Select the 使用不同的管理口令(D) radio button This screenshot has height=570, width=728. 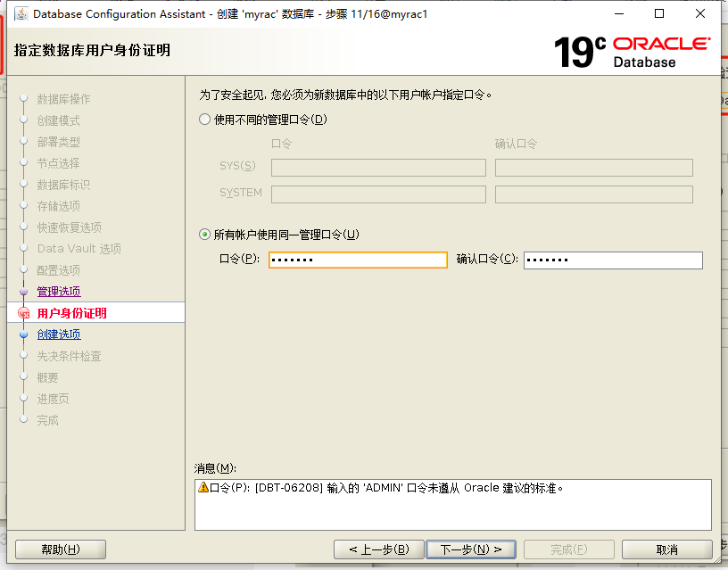pyautogui.click(x=205, y=120)
